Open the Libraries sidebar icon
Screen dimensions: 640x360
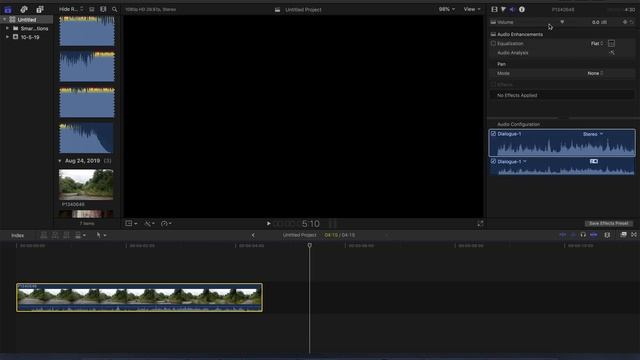tap(8, 9)
